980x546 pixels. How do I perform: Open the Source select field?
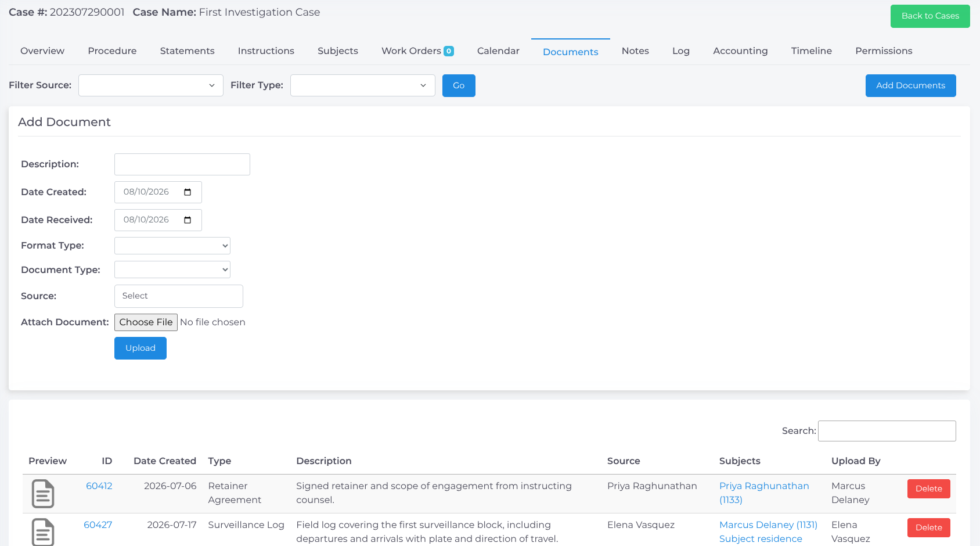pos(179,296)
